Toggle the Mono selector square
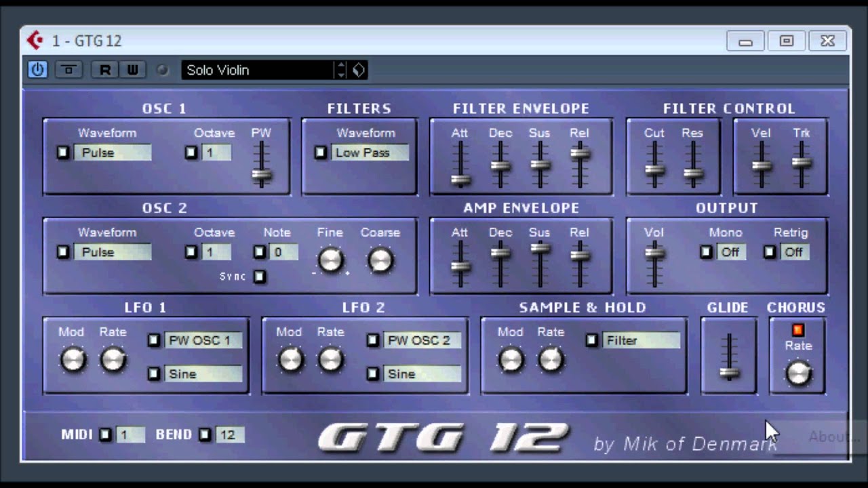This screenshot has height=488, width=868. tap(707, 252)
